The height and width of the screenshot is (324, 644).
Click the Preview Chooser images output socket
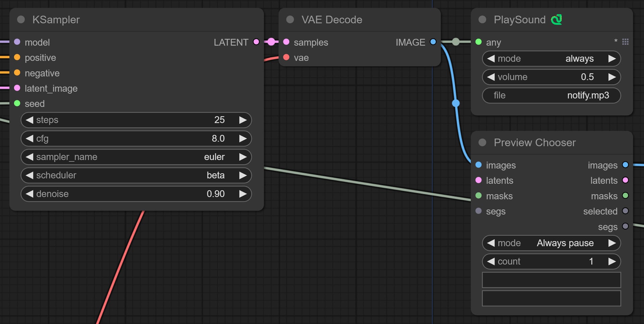(625, 165)
